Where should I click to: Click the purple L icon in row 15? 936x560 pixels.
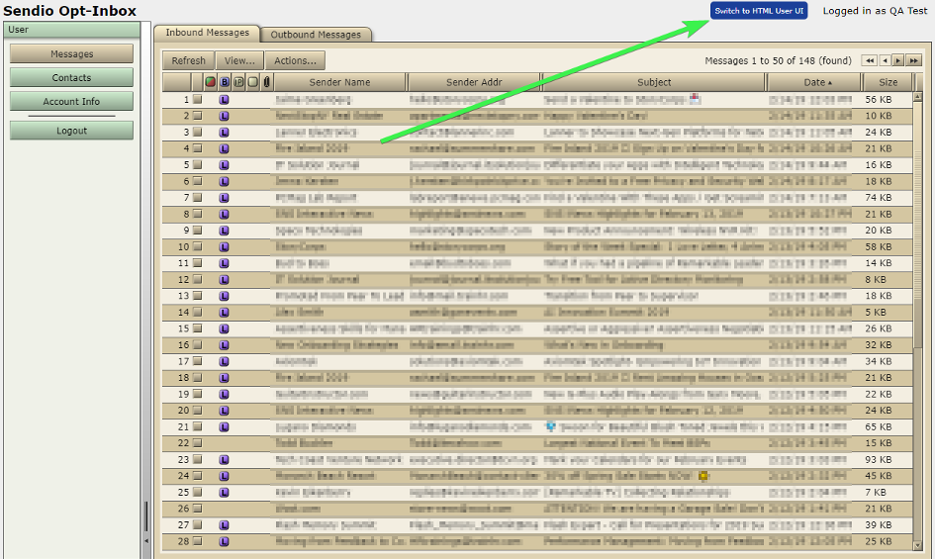(224, 328)
